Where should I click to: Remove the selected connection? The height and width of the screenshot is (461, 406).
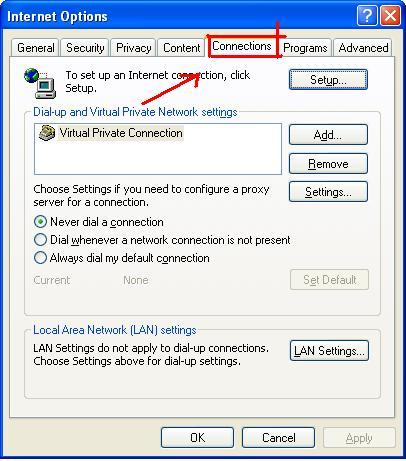coord(328,163)
